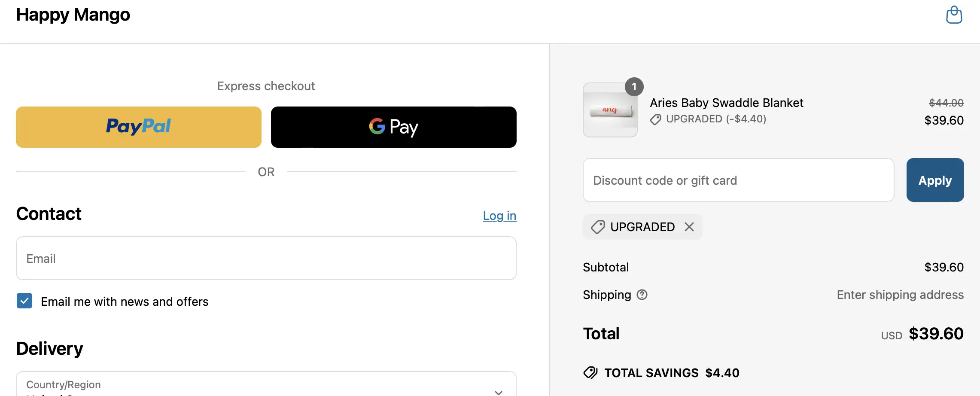
Task: Focus the Email input field
Action: point(266,258)
